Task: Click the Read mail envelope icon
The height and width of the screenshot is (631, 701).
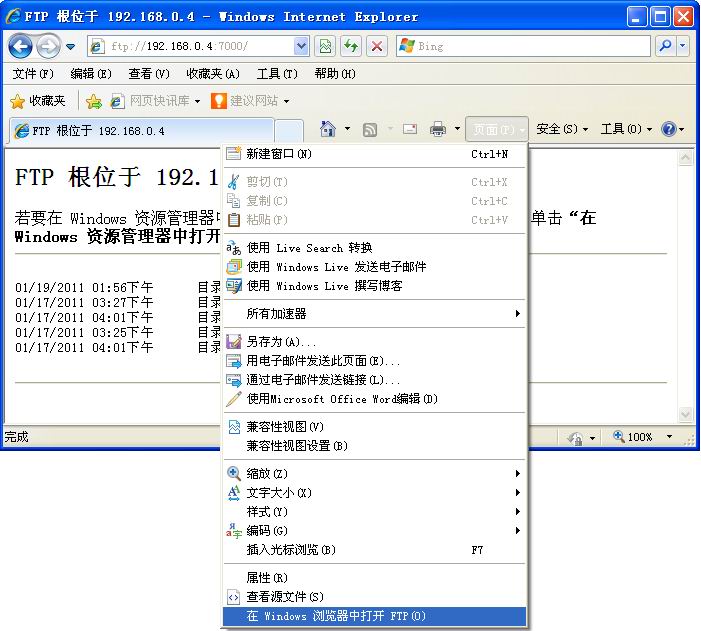Action: pos(409,129)
